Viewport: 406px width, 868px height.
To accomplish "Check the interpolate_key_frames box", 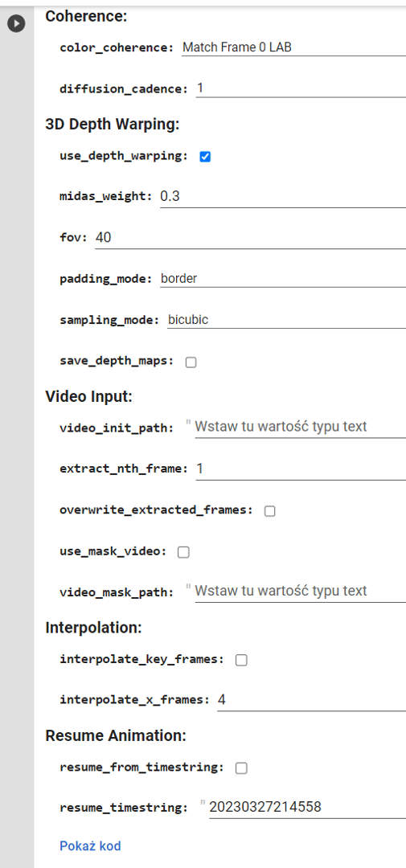I will point(241,660).
